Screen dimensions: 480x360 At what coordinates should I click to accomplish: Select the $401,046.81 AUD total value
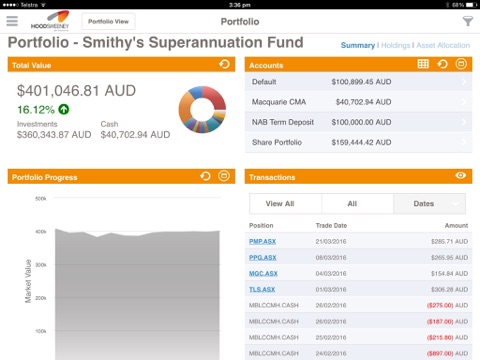tap(76, 91)
